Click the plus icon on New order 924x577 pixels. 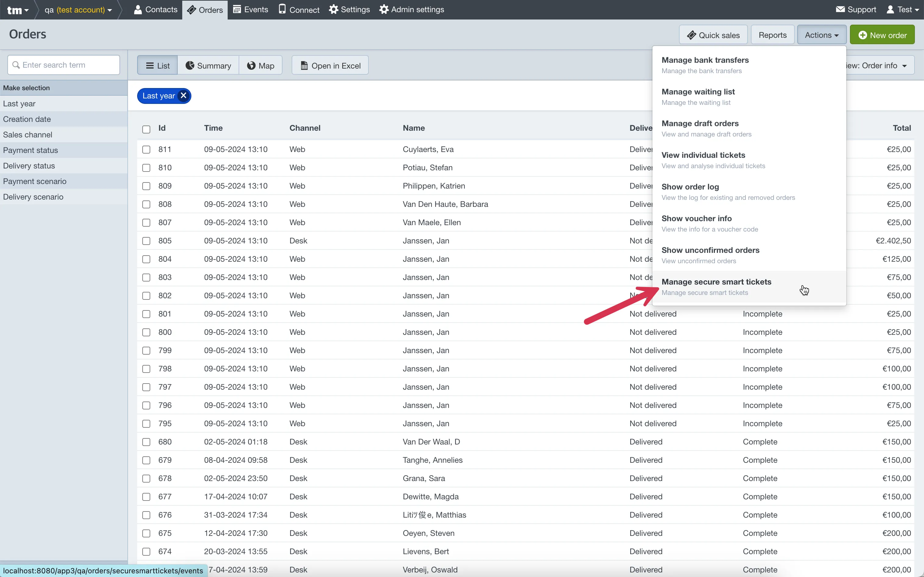point(862,35)
